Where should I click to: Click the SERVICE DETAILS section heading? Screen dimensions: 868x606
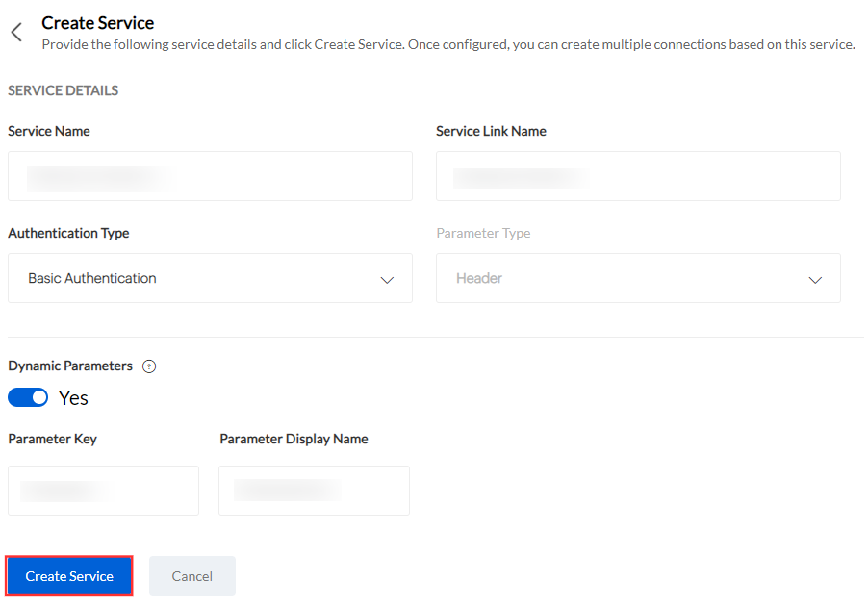point(64,90)
